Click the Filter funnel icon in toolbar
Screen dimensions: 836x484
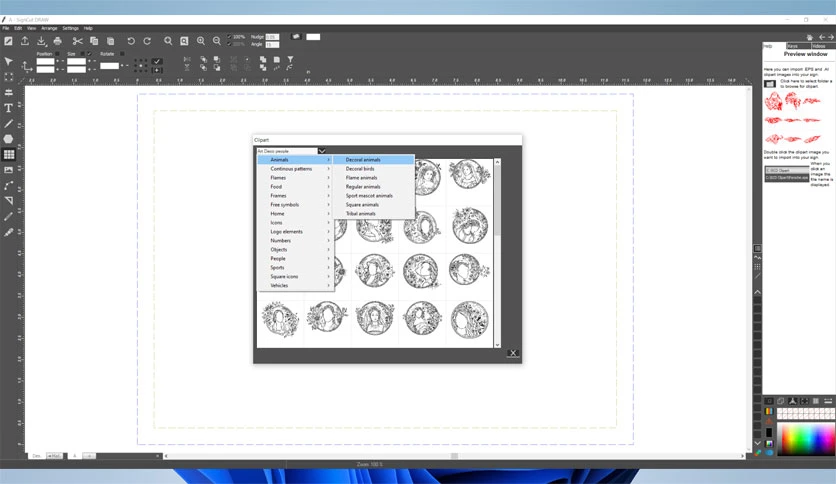291,59
